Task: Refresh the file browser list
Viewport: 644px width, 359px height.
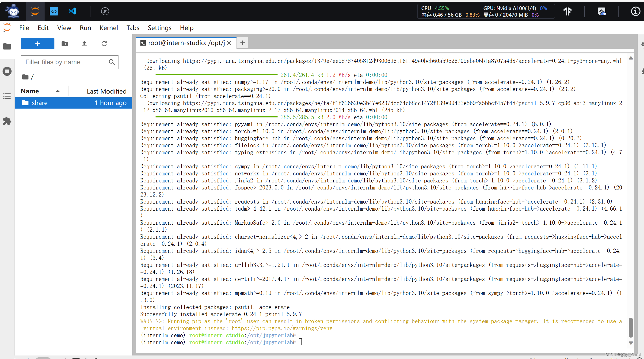Action: pyautogui.click(x=104, y=44)
